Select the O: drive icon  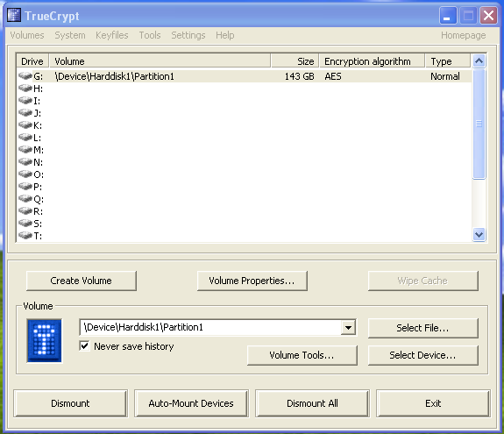(x=25, y=174)
